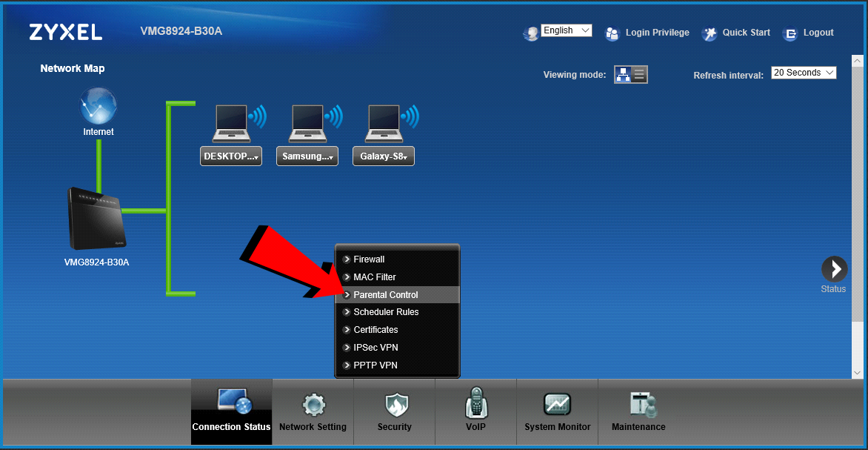This screenshot has width=868, height=450.
Task: Expand the Galaxy-S8 device dropdown
Action: [384, 156]
